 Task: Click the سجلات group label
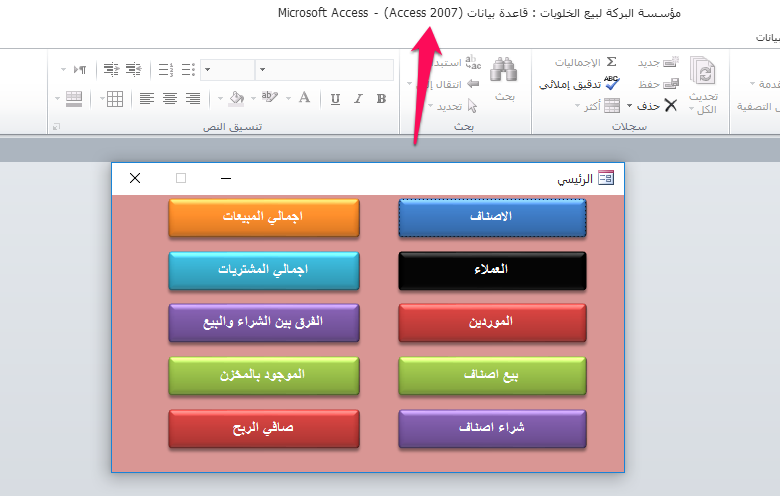(629, 127)
